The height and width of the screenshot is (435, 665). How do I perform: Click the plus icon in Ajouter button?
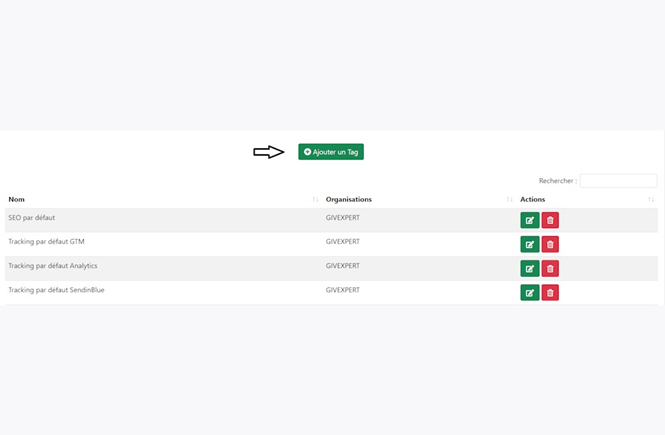307,152
